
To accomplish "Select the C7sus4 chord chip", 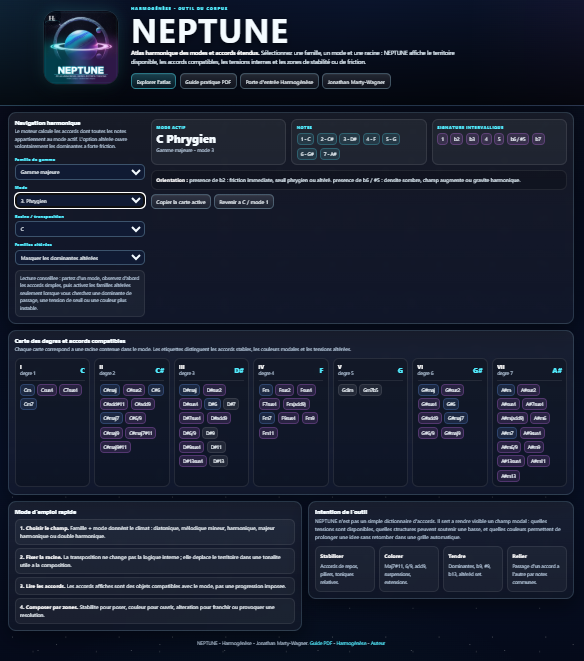I will 70,390.
